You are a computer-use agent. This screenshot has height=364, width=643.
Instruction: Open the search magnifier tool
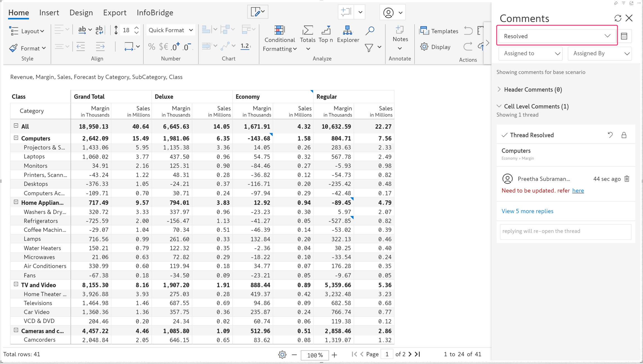pos(370,30)
